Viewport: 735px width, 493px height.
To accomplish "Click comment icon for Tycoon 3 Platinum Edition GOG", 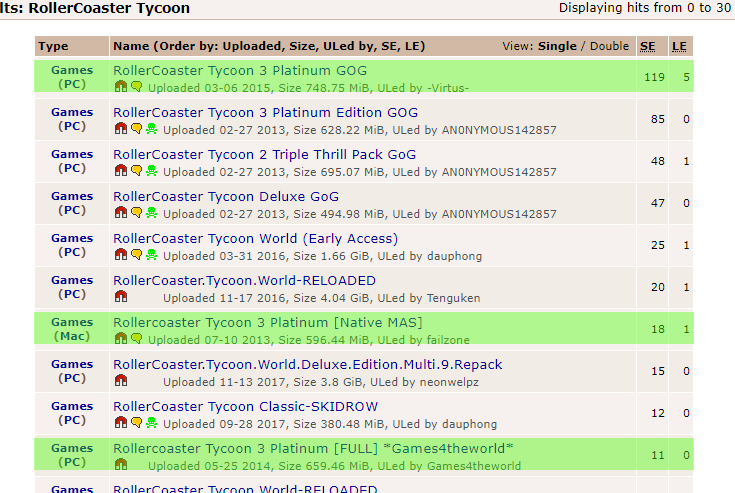I will tap(136, 128).
